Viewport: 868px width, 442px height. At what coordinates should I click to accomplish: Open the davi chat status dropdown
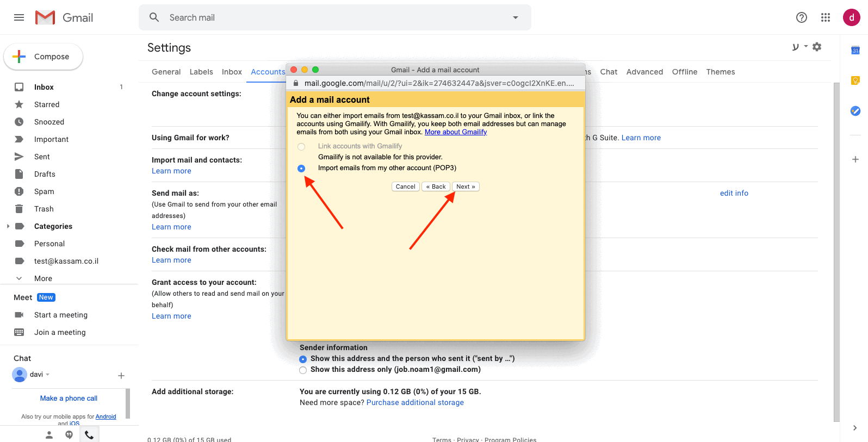tap(48, 375)
